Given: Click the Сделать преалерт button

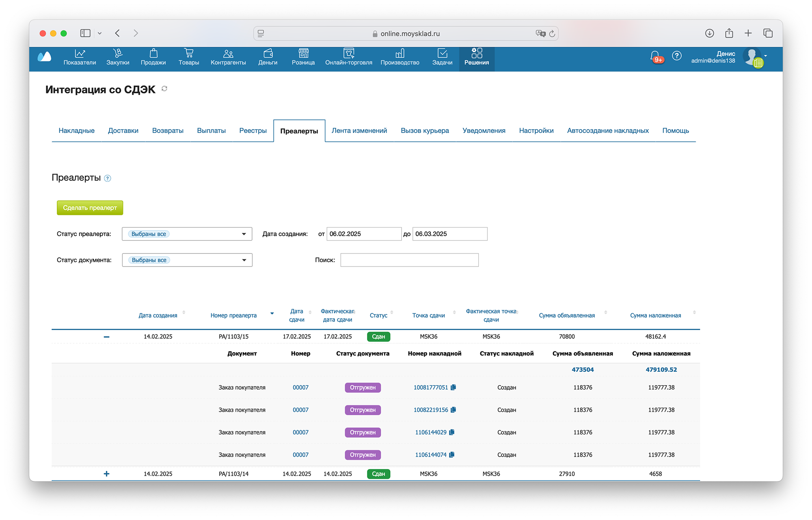Looking at the screenshot, I should point(90,208).
